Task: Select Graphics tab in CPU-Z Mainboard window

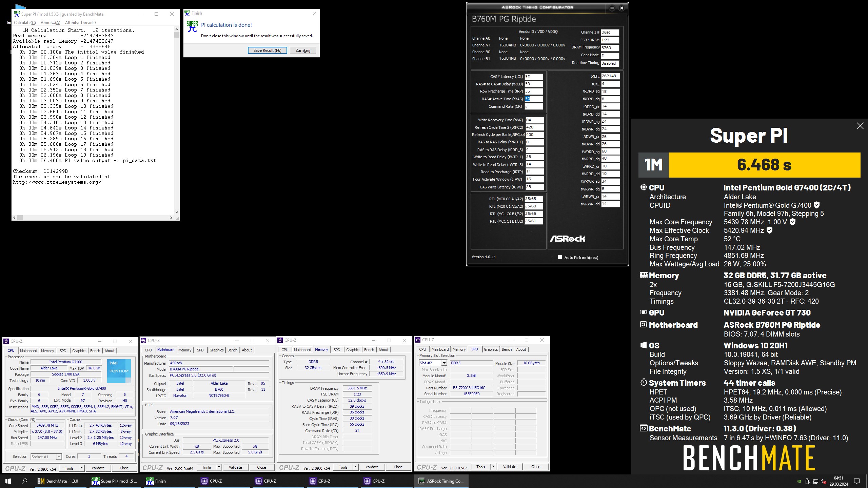Action: (216, 350)
